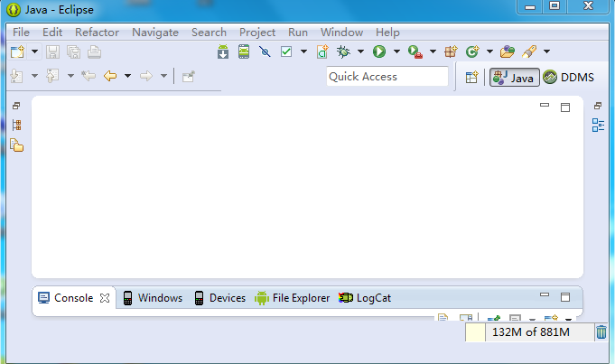Show the Package Explorer view icon
The height and width of the screenshot is (364, 615).
click(17, 145)
